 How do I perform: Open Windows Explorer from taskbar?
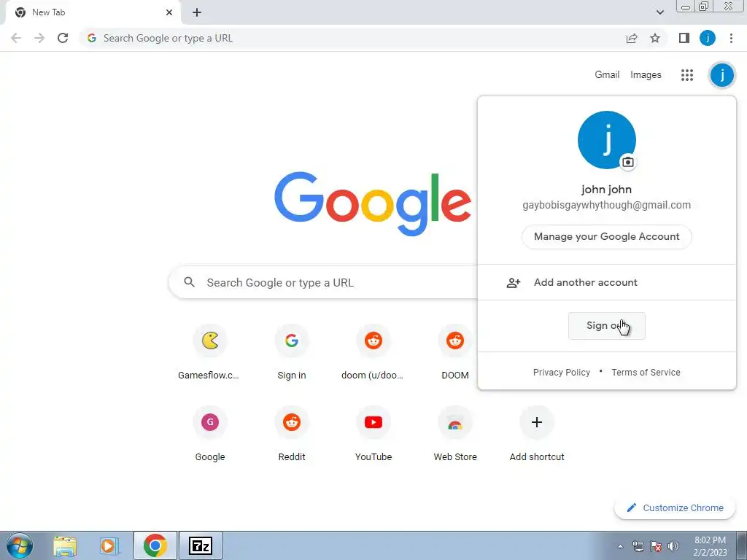(x=65, y=545)
